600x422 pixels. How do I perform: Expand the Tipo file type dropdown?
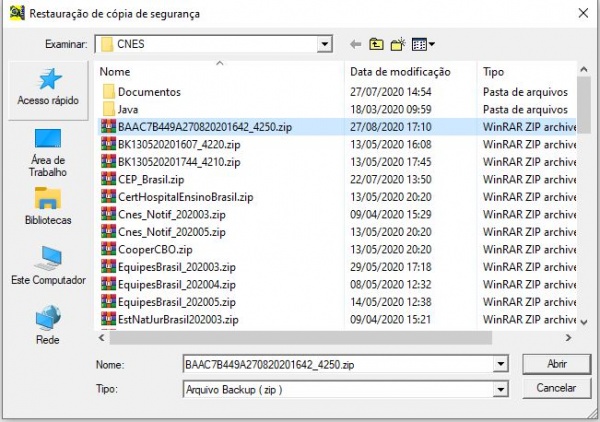point(501,389)
